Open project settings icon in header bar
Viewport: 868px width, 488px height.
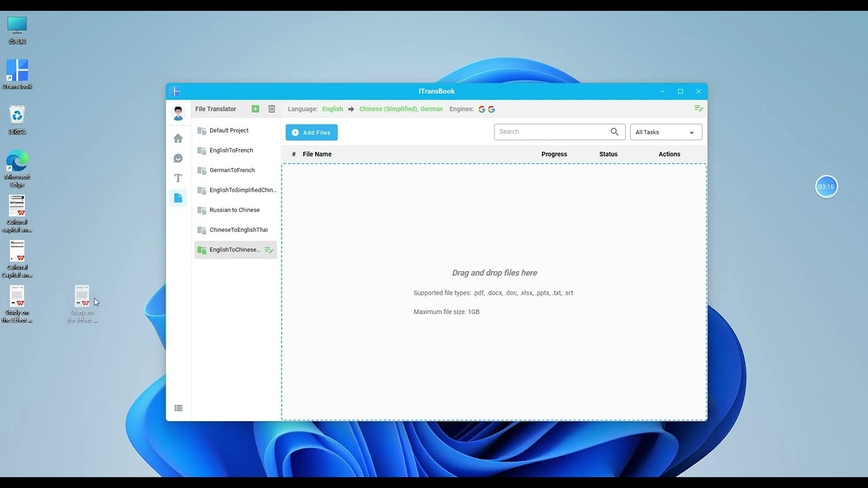[x=698, y=108]
